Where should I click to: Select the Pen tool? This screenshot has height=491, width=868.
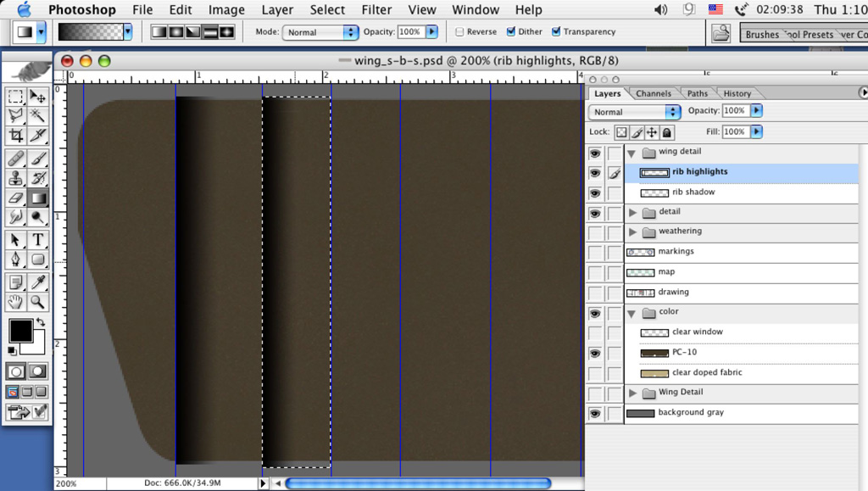15,259
